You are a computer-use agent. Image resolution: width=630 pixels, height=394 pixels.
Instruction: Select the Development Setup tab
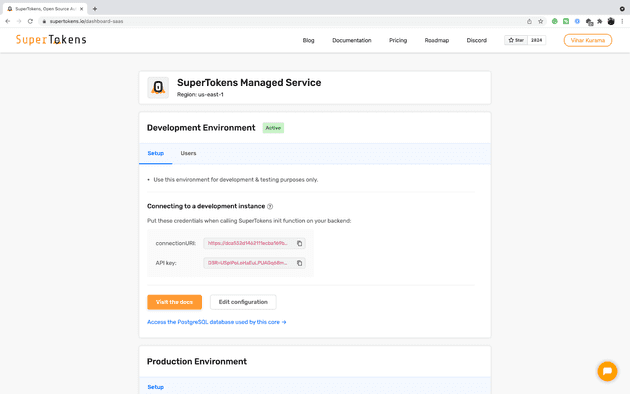click(x=155, y=153)
